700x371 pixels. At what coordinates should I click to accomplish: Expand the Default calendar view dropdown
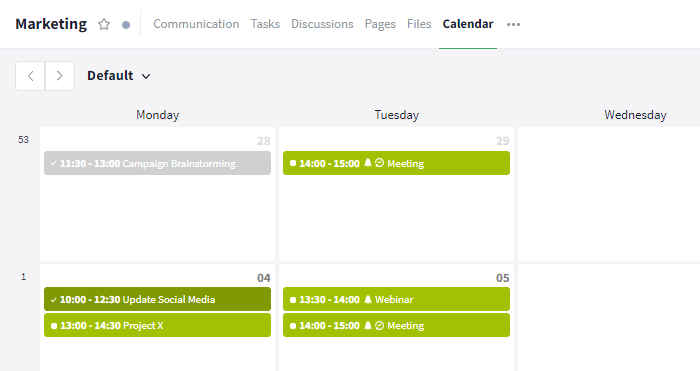119,76
